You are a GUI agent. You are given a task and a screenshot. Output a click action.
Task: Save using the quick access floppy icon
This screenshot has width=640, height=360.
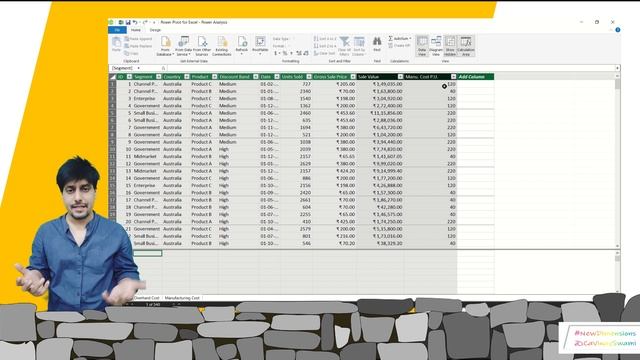pos(128,22)
